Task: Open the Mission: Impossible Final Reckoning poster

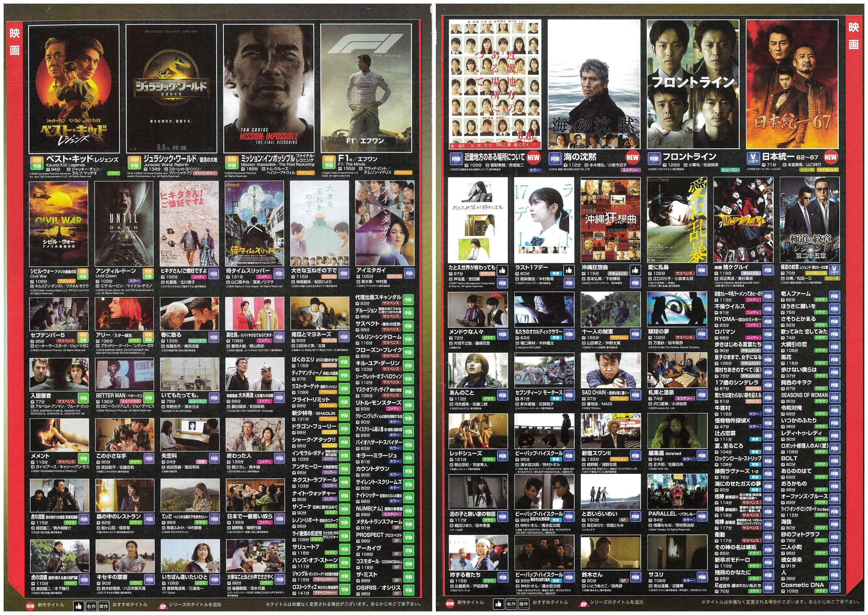Action: pos(268,89)
